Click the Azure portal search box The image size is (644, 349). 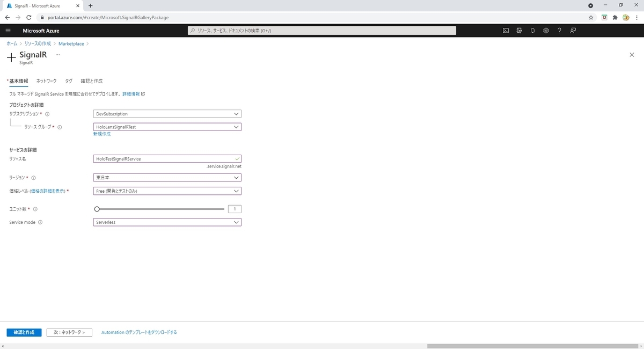pos(322,31)
